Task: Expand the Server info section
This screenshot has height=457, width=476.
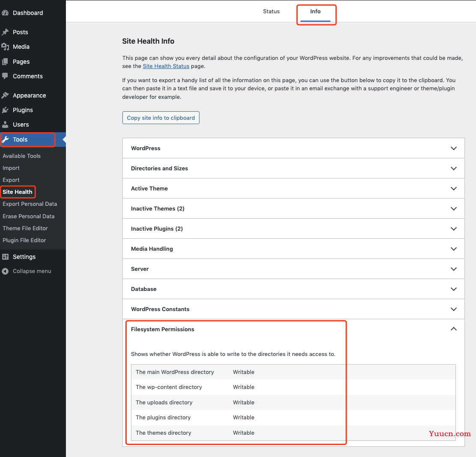Action: pyautogui.click(x=454, y=269)
